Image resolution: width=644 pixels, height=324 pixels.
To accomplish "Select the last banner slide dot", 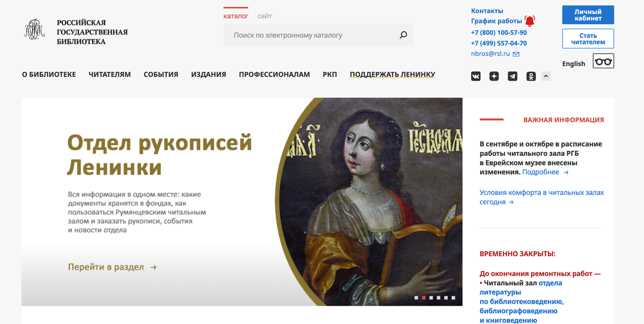I will (453, 297).
